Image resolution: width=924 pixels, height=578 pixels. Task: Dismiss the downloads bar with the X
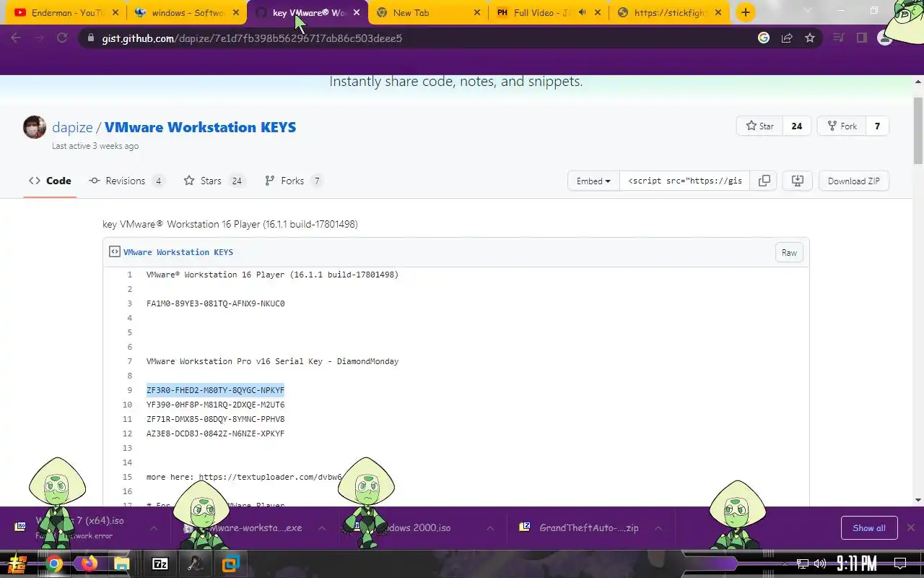click(x=911, y=527)
